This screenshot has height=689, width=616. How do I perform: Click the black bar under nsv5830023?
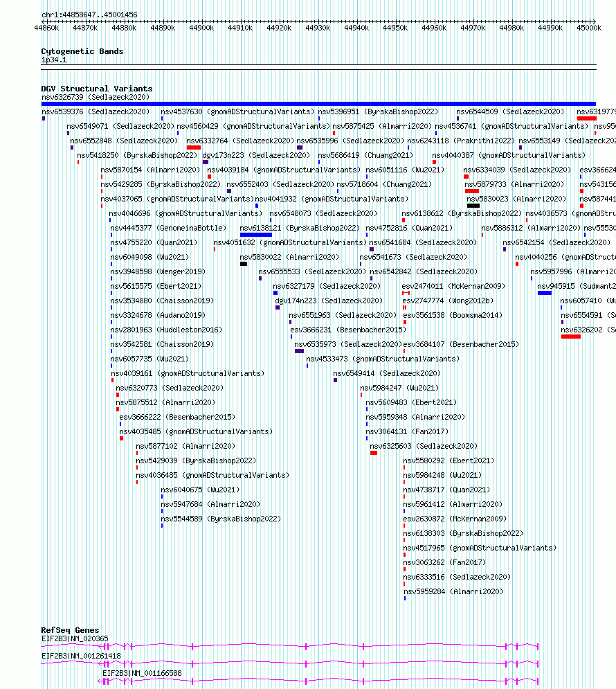click(473, 206)
